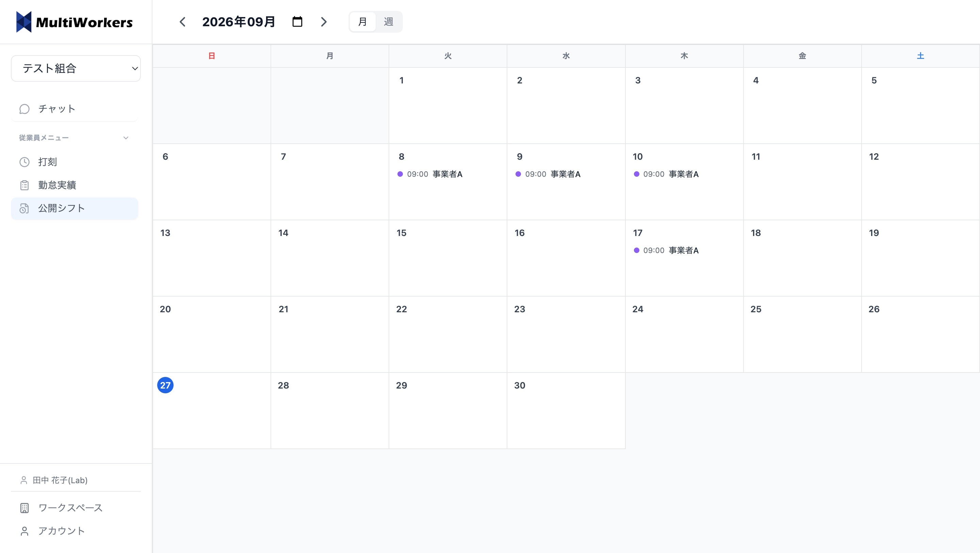This screenshot has height=553, width=980.
Task: Click the 日 Sunday column header
Action: coord(212,56)
